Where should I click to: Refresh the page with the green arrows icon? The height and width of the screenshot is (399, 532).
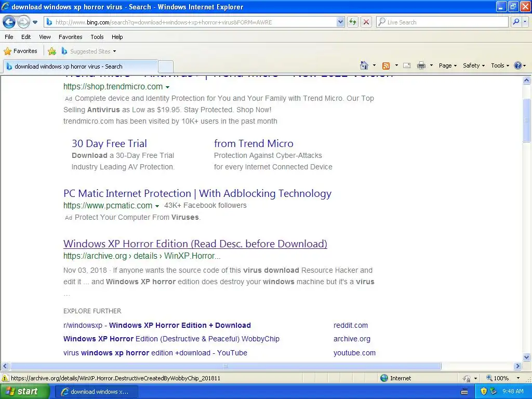coord(353,22)
